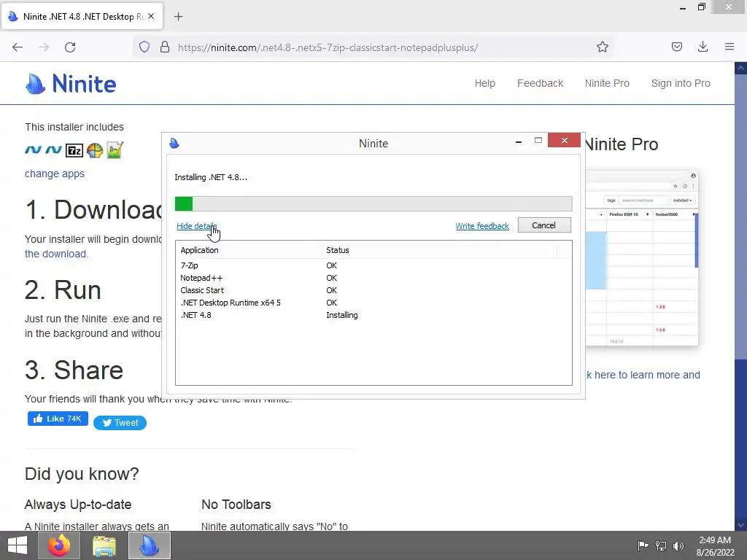Click the Write feedback link

click(482, 226)
